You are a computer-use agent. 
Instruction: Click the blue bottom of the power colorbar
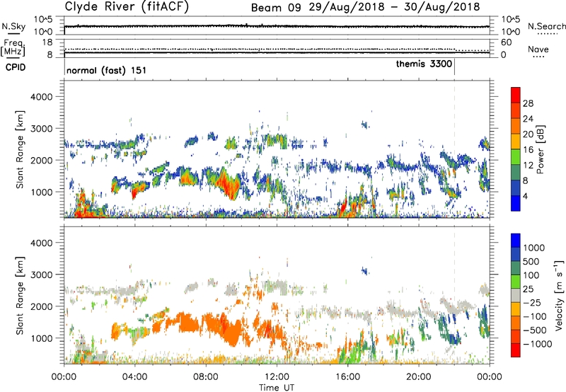(516, 203)
